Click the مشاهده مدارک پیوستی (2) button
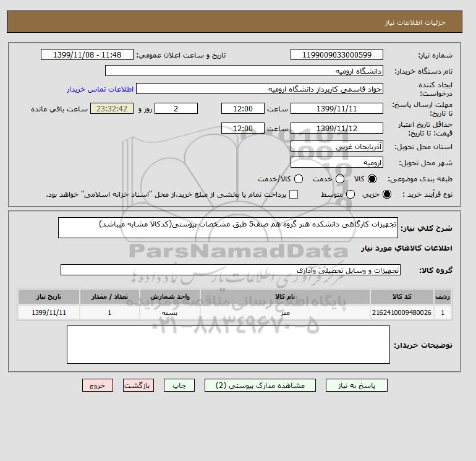This screenshot has height=461, width=476. pyautogui.click(x=260, y=386)
